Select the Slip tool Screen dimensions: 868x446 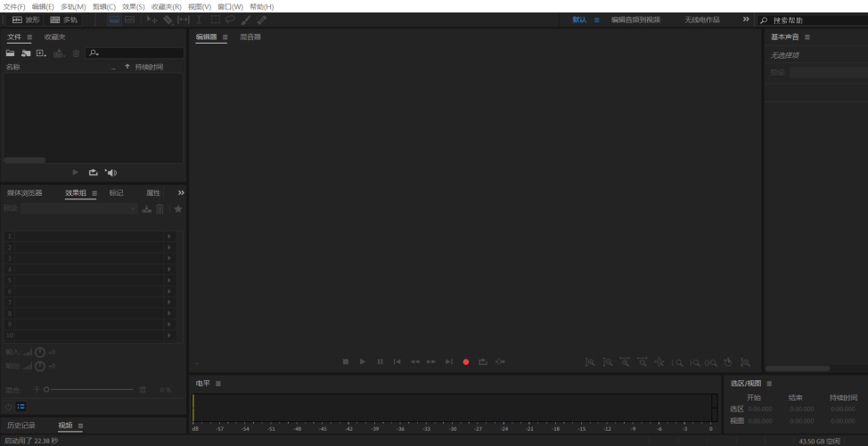pos(184,20)
